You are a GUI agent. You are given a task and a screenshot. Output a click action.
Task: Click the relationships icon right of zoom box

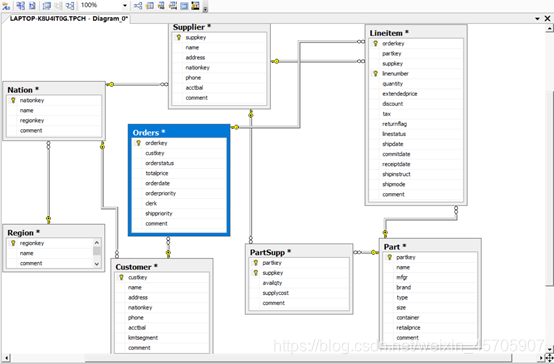point(138,6)
